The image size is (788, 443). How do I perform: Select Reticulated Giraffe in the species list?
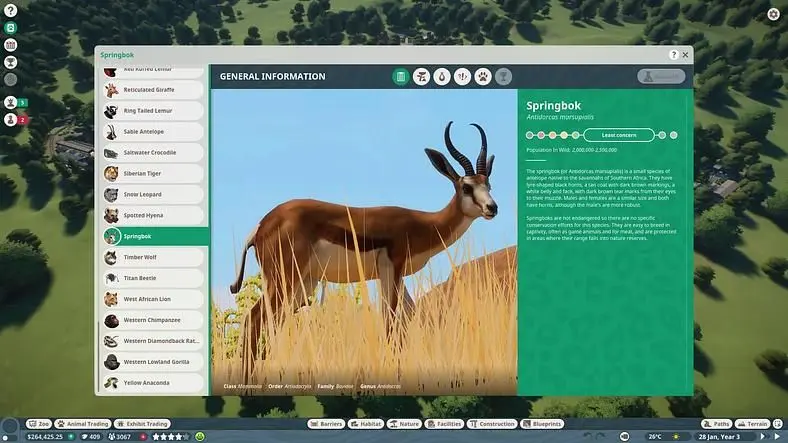[153, 90]
